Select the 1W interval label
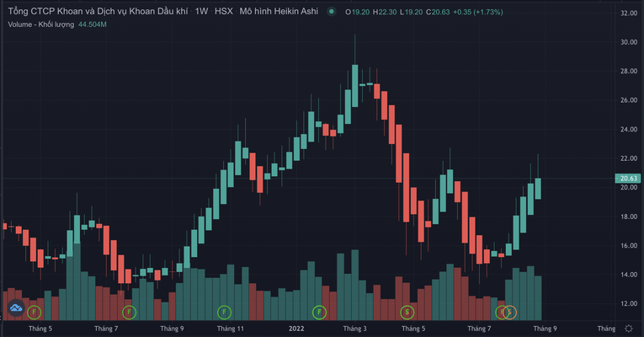Viewport: 644px width, 337px height. coord(201,13)
